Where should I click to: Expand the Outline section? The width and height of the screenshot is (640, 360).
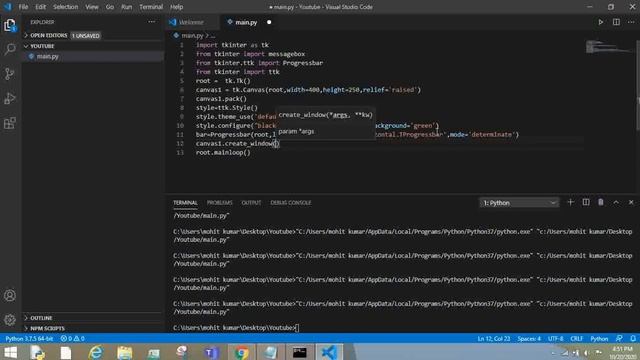pyautogui.click(x=41, y=318)
